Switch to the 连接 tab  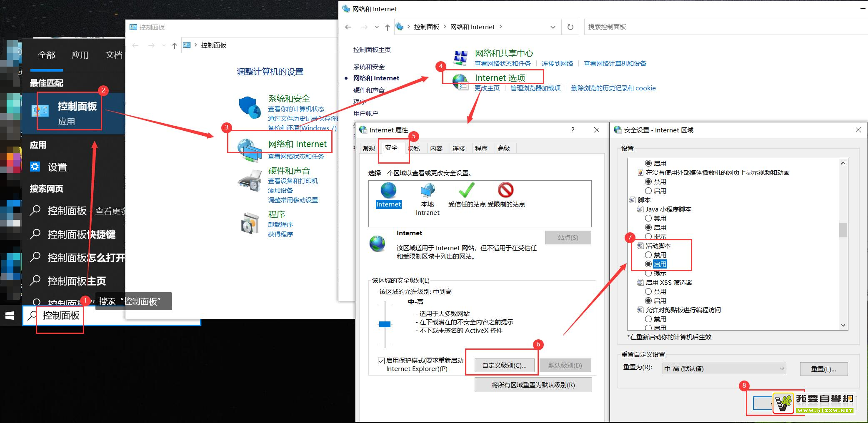tap(458, 148)
